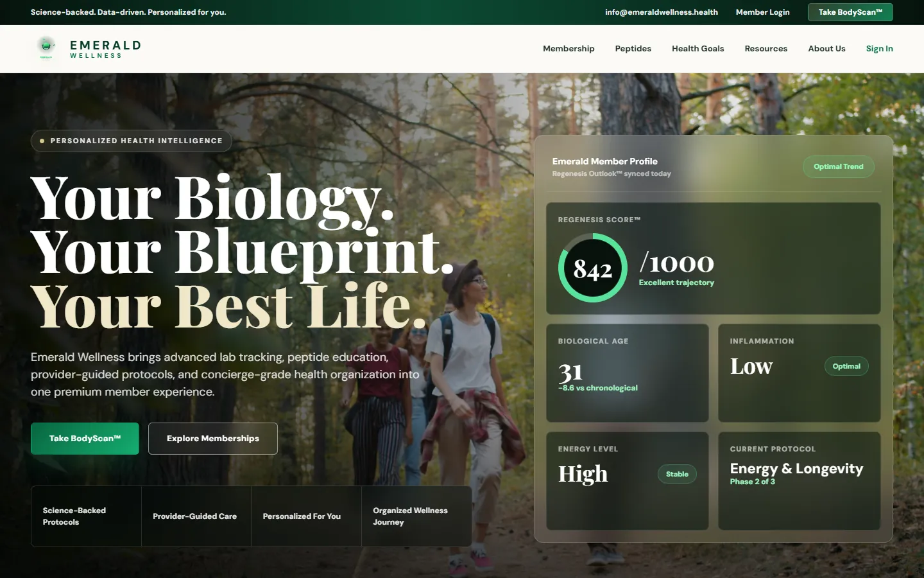This screenshot has height=578, width=924.
Task: Click the Emerald Wellness logo icon
Action: pos(46,48)
